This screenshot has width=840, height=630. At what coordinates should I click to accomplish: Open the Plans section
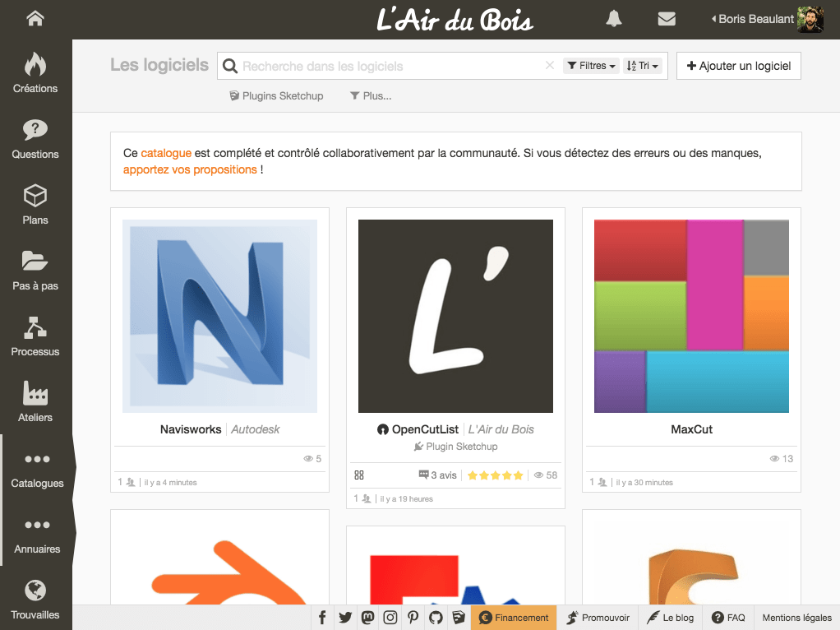click(x=35, y=204)
